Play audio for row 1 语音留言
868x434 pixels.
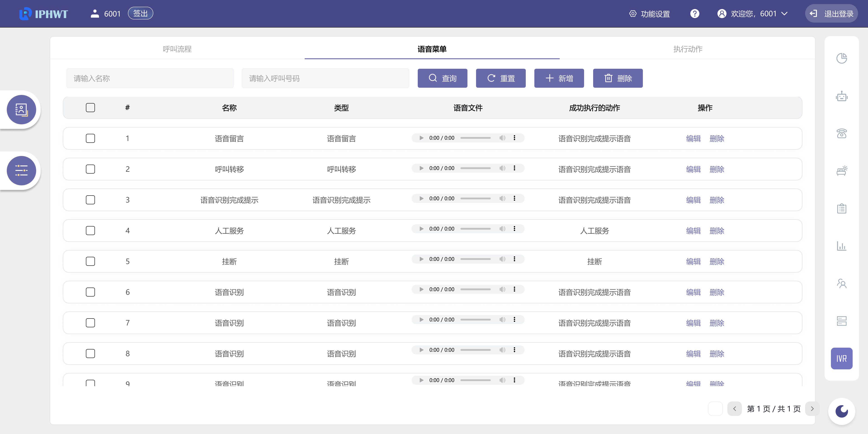(x=421, y=138)
